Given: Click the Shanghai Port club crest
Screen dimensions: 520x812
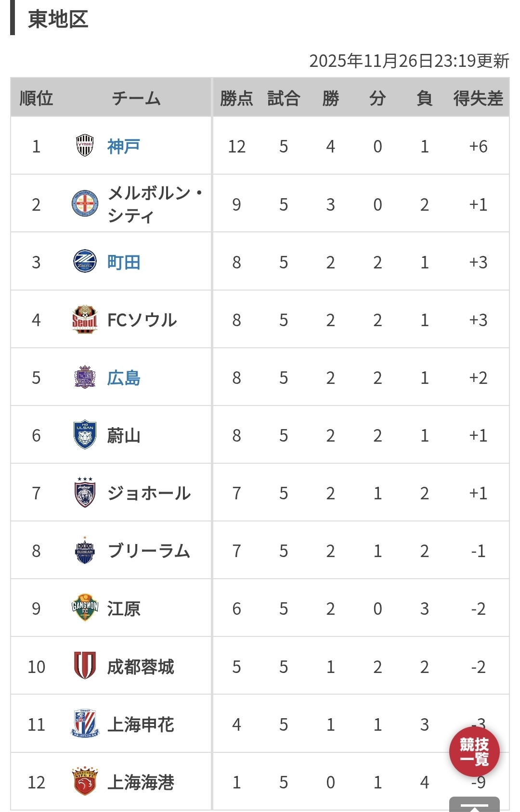Looking at the screenshot, I should 85,781.
